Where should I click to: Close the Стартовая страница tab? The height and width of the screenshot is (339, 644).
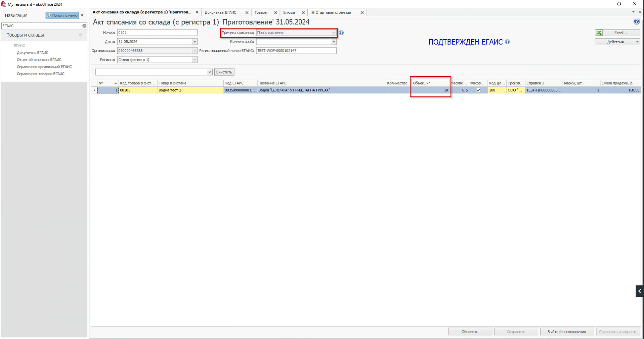(362, 12)
